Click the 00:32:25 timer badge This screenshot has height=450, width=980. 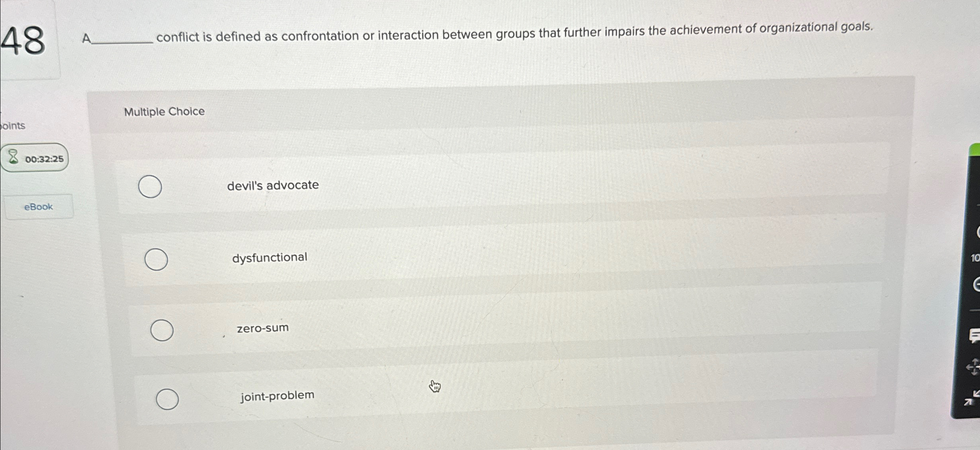coord(35,158)
